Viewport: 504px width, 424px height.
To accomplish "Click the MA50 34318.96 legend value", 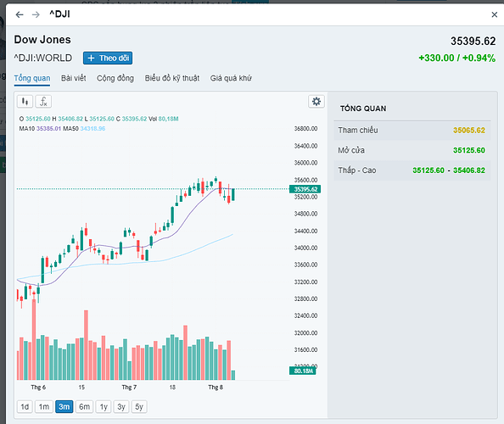I will (x=92, y=129).
